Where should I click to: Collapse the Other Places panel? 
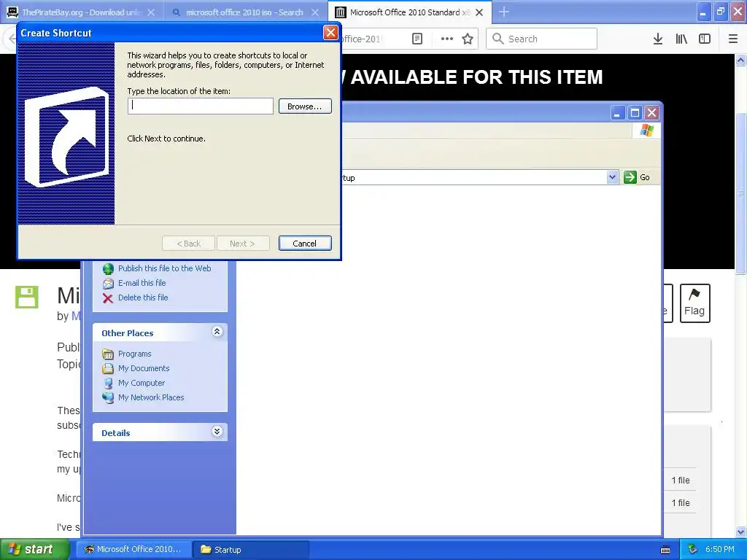217,332
